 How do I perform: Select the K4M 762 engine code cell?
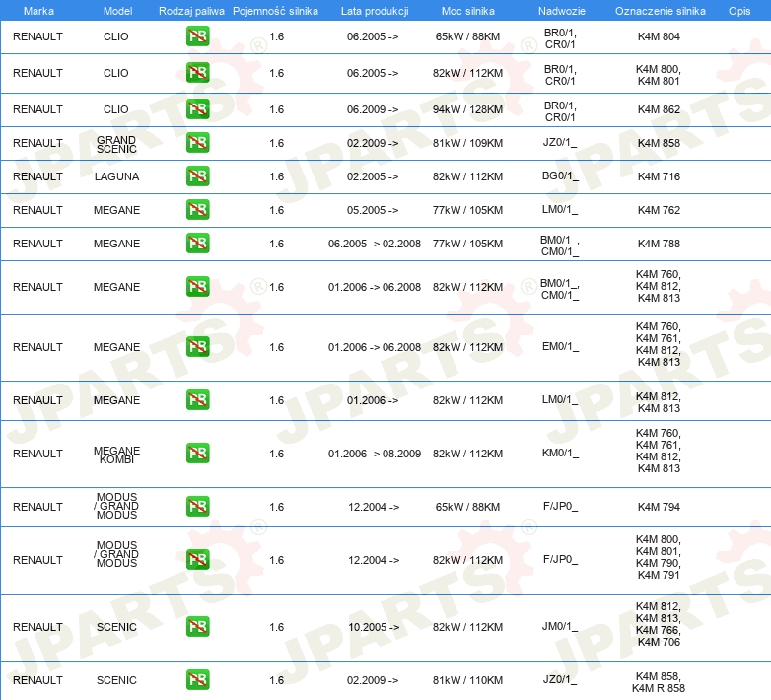[659, 210]
